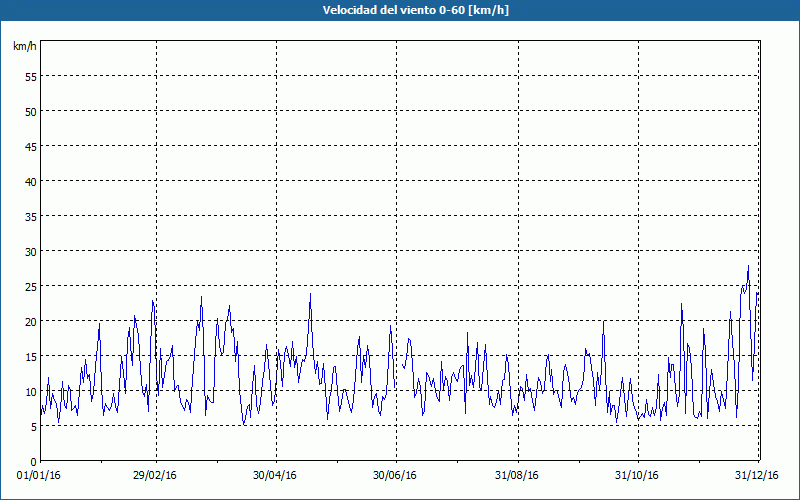The image size is (800, 500).
Task: Click the 50 y-axis label
Action: click(x=31, y=112)
